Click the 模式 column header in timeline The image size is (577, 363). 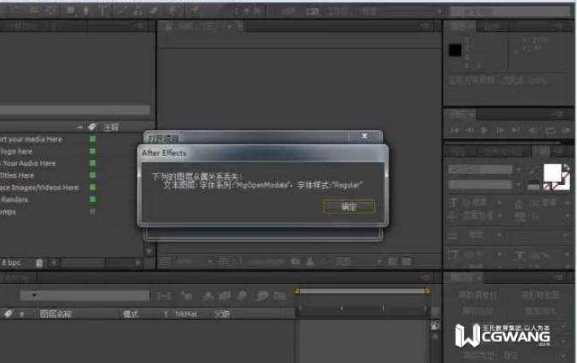click(x=131, y=314)
